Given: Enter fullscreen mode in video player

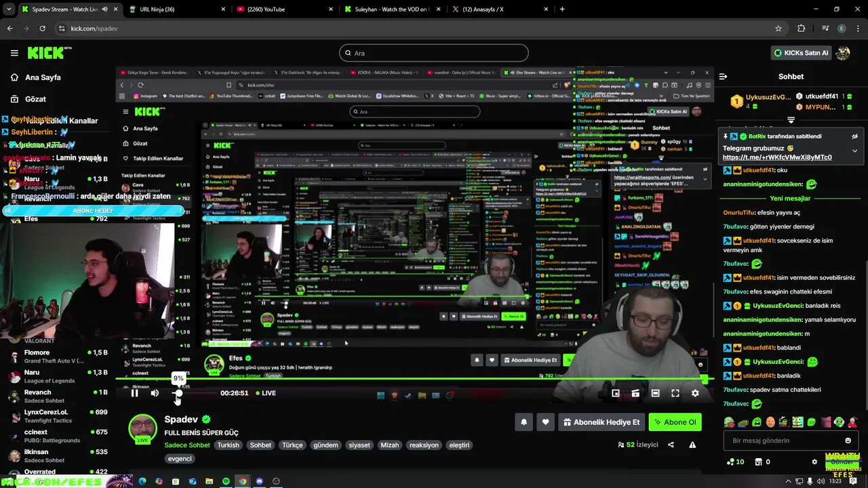Looking at the screenshot, I should click(675, 393).
